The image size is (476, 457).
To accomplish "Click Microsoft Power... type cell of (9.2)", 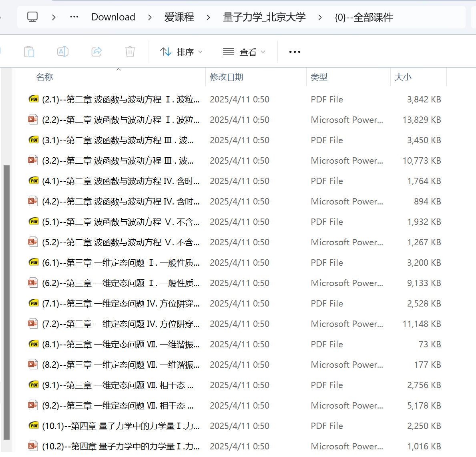I will 347,406.
